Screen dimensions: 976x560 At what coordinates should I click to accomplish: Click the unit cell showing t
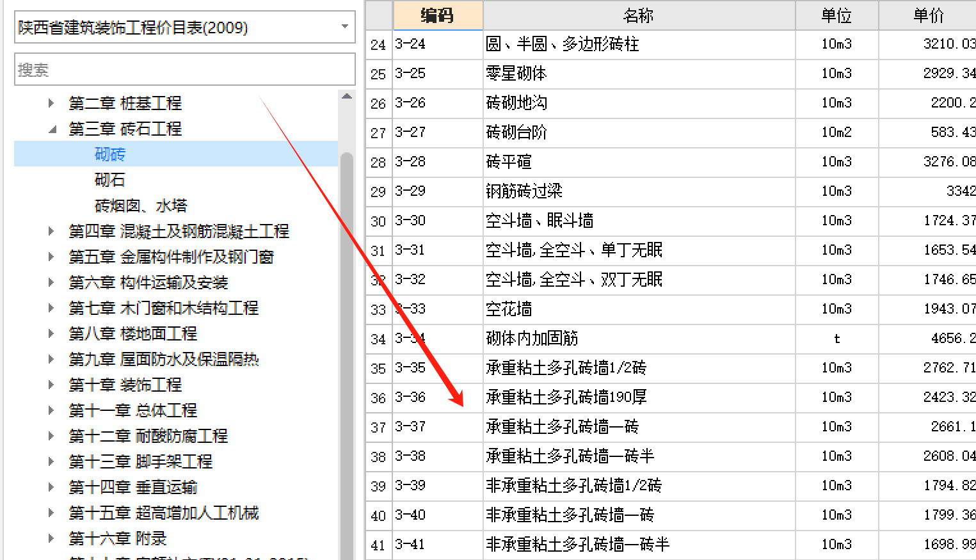pos(836,339)
